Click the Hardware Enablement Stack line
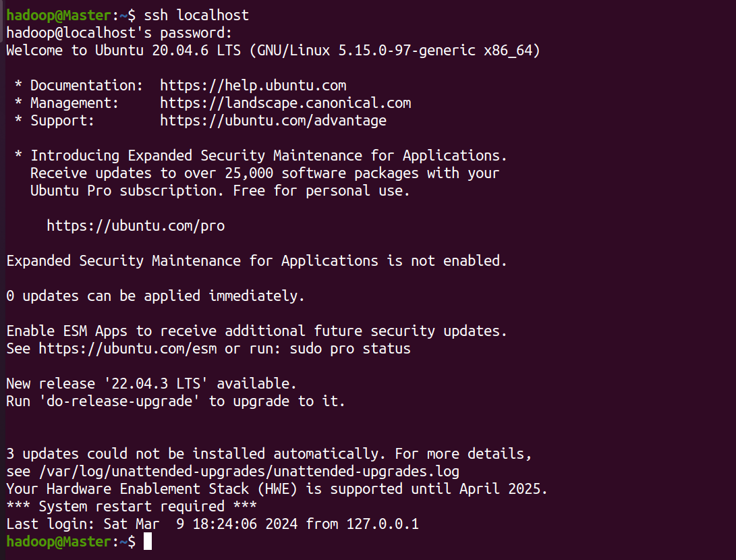736x560 pixels. (277, 488)
